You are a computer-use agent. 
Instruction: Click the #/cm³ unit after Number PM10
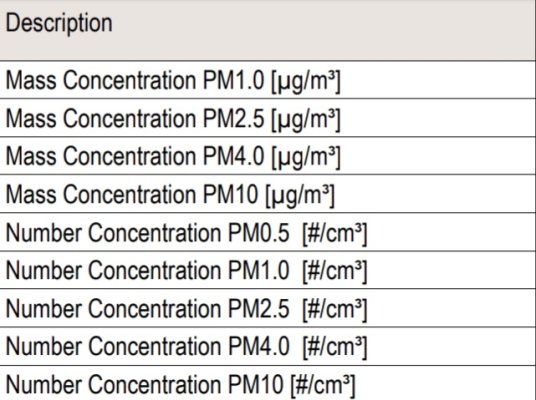323,386
